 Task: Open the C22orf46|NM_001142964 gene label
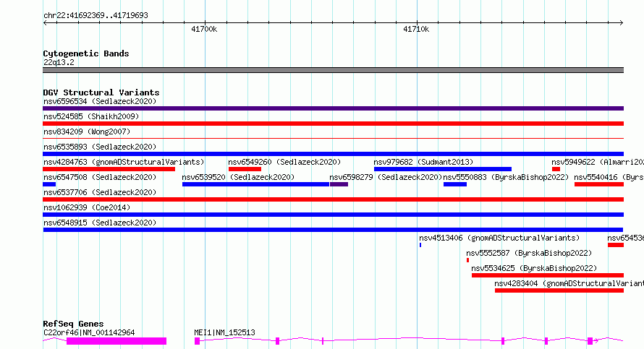pyautogui.click(x=89, y=332)
